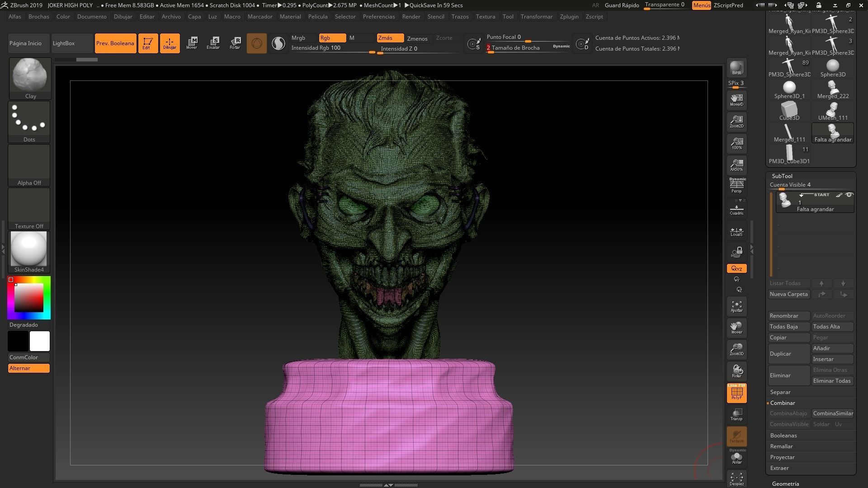Image resolution: width=868 pixels, height=488 pixels.
Task: Open the Brochas menu
Action: [38, 17]
